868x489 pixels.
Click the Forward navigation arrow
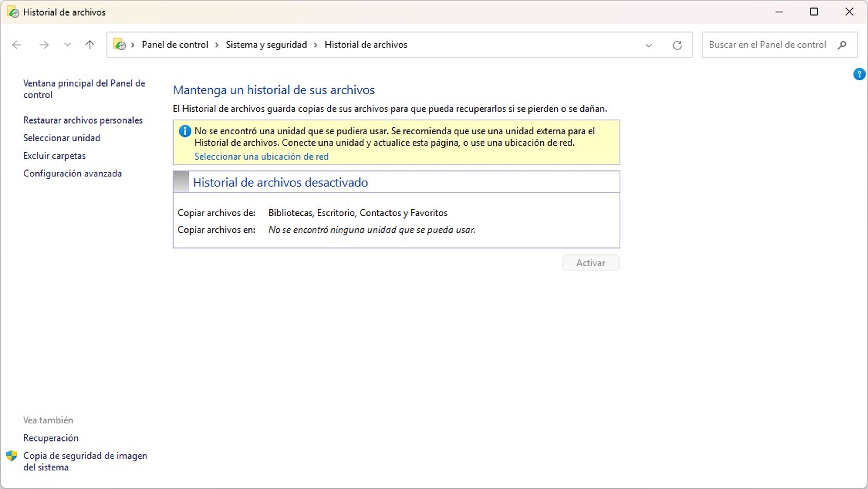pyautogui.click(x=44, y=45)
